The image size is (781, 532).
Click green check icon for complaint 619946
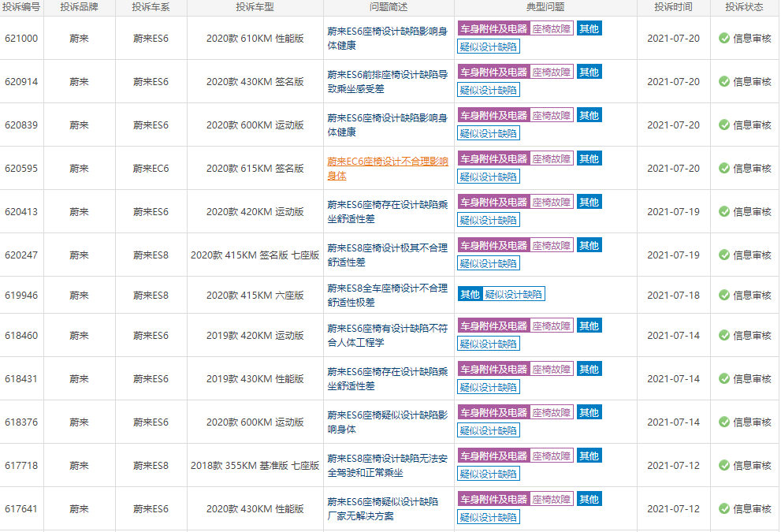pyautogui.click(x=724, y=296)
